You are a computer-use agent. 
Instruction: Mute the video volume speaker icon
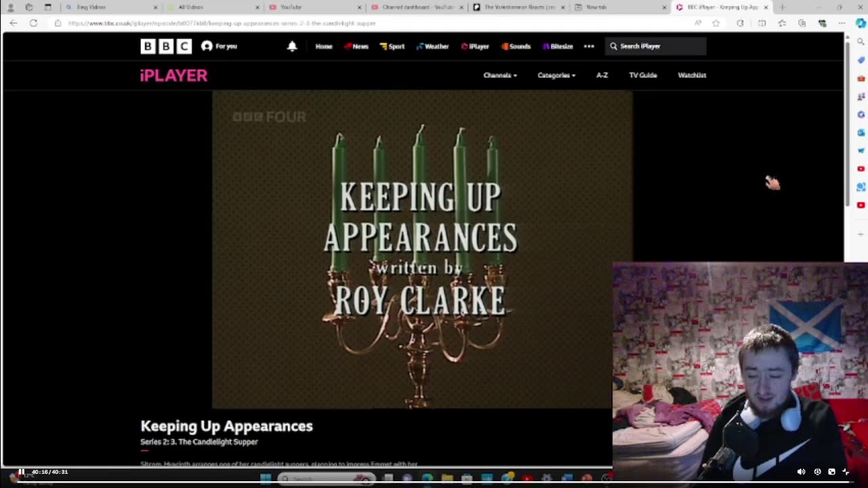click(x=801, y=472)
